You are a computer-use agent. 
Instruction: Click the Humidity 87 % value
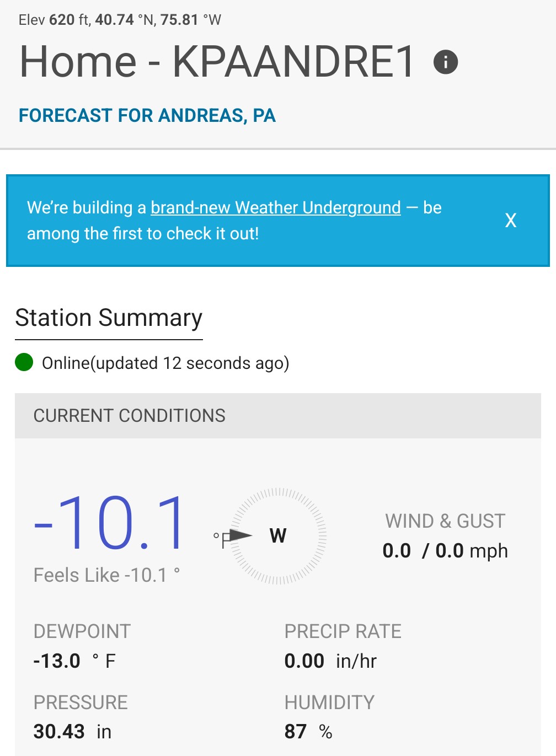click(x=308, y=732)
